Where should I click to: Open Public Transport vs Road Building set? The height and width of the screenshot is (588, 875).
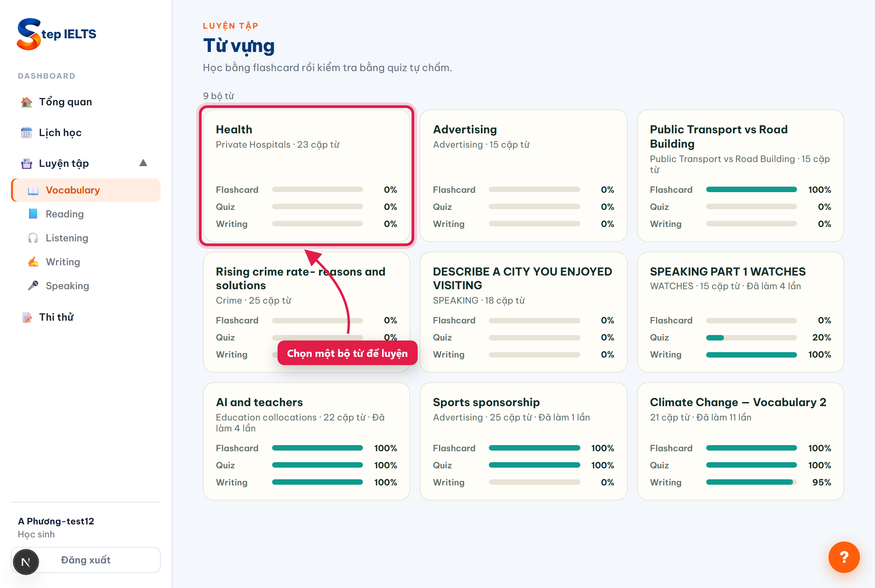point(740,175)
